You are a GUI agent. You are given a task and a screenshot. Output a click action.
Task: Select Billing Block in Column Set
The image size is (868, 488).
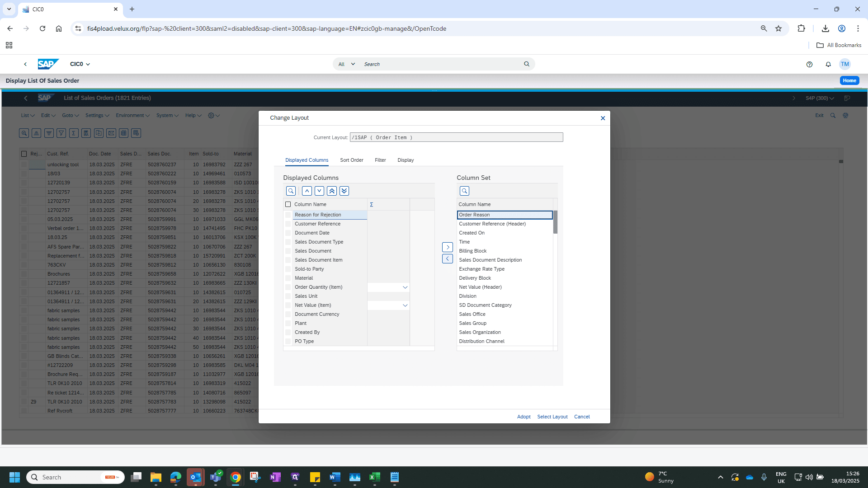coord(473,251)
